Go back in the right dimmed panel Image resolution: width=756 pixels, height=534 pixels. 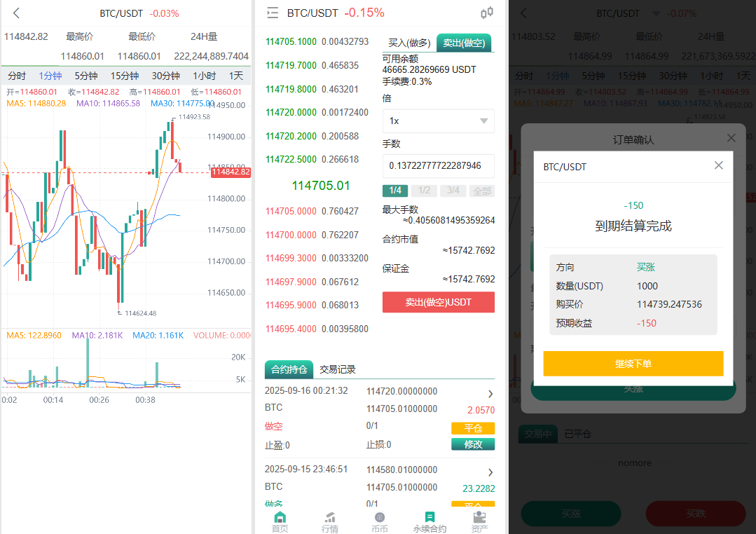pyautogui.click(x=524, y=13)
